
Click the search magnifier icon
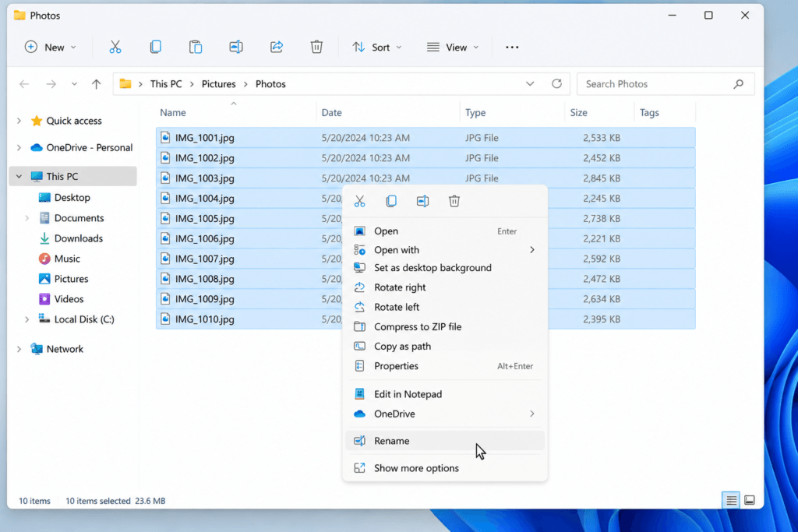tap(739, 84)
